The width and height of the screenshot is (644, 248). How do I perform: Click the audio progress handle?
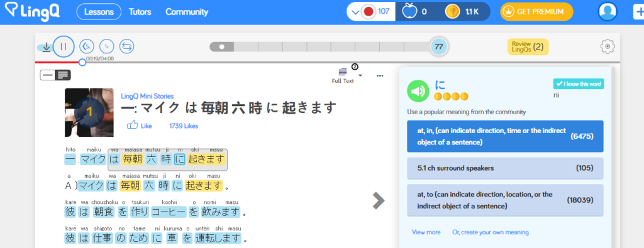[82, 62]
